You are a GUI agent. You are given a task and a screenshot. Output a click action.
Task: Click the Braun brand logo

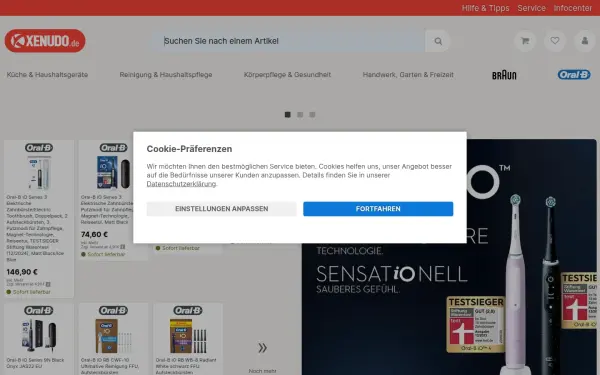pos(504,75)
